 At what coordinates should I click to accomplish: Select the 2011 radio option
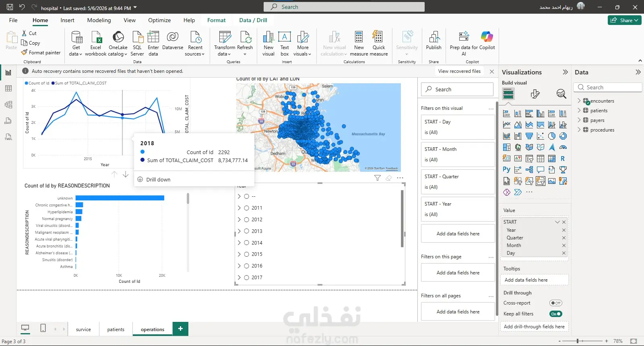tap(247, 208)
